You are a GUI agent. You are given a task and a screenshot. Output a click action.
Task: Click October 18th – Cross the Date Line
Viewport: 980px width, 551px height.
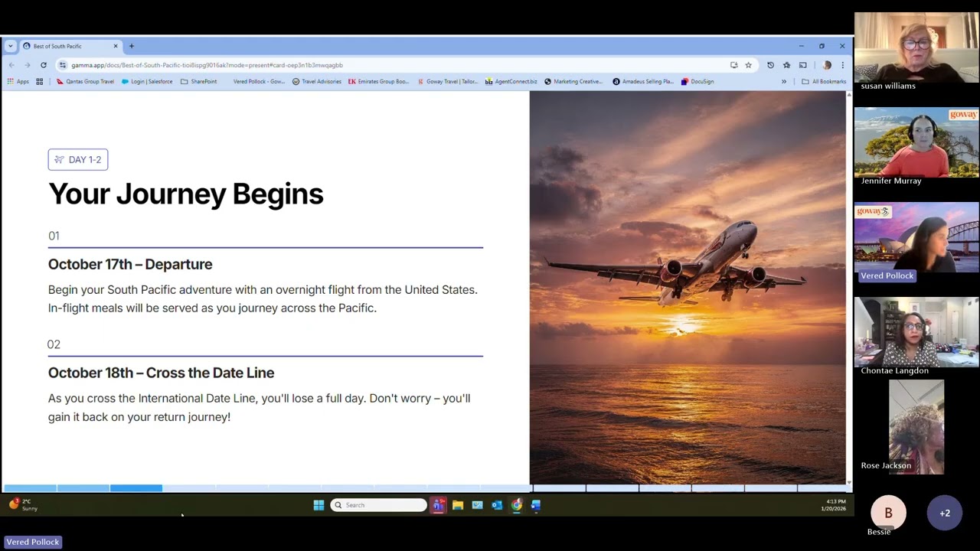(161, 373)
